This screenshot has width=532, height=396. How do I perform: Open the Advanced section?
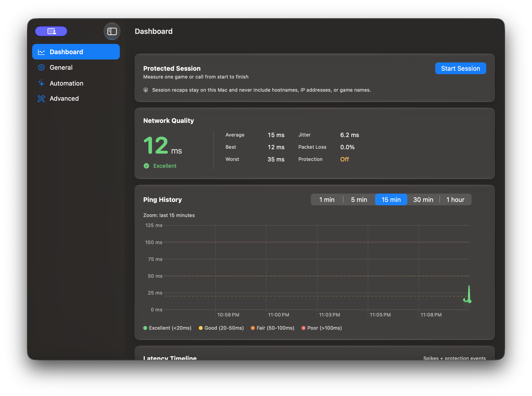point(76,99)
